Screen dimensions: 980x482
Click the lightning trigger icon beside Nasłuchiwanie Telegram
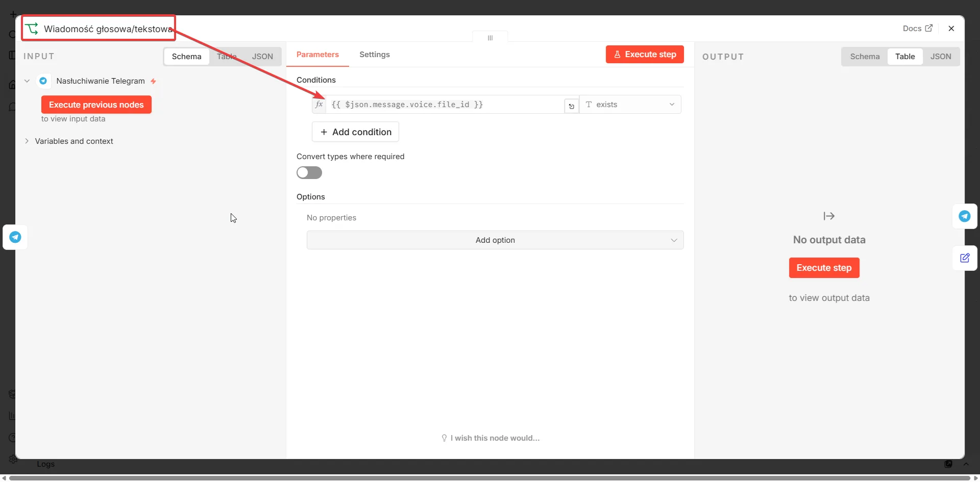[153, 81]
